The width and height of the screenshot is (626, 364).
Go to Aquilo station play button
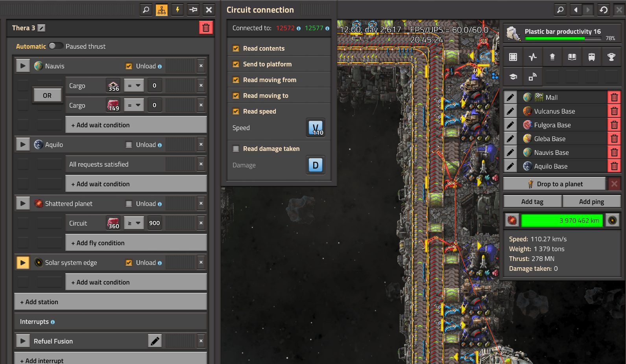click(x=23, y=145)
